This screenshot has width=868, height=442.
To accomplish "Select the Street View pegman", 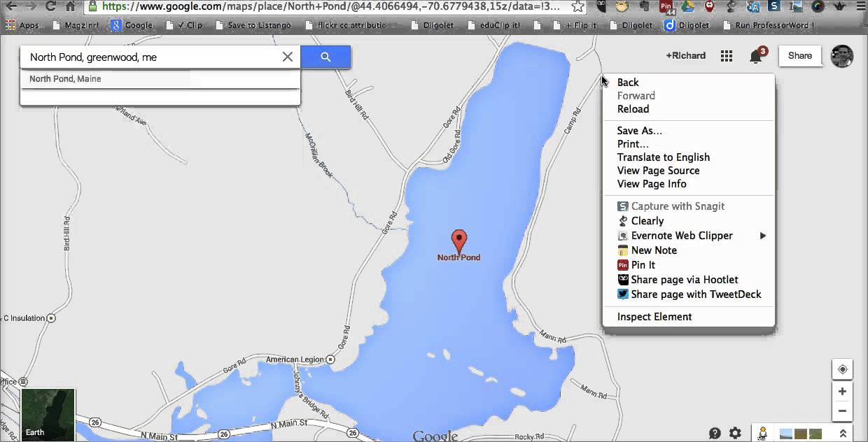I will [x=762, y=434].
